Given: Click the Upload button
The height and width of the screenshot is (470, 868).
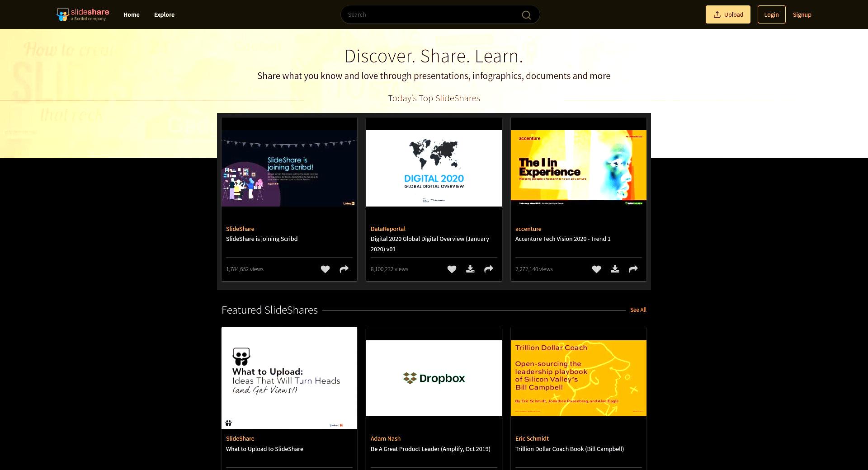Looking at the screenshot, I should tap(728, 14).
